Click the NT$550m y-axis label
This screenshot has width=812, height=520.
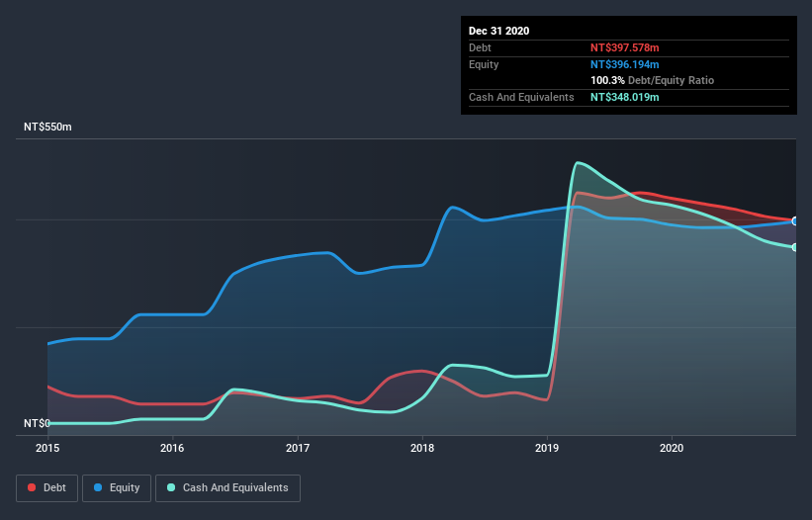(47, 127)
